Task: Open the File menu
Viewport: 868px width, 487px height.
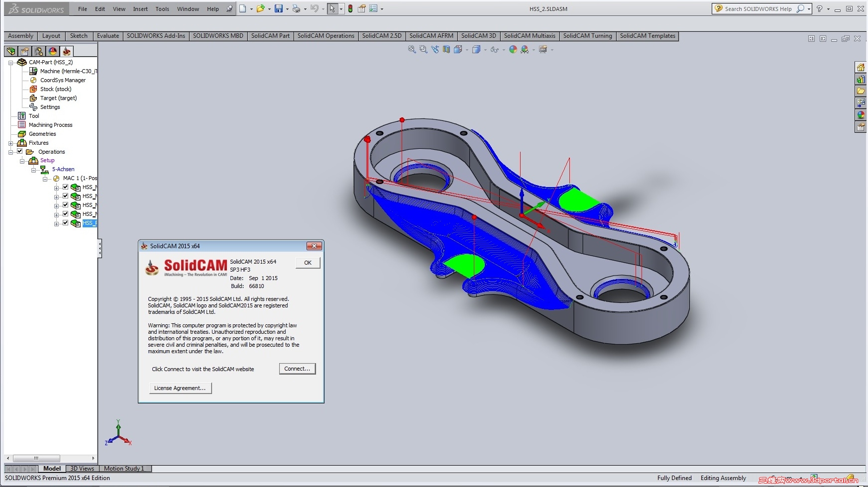Action: click(83, 9)
